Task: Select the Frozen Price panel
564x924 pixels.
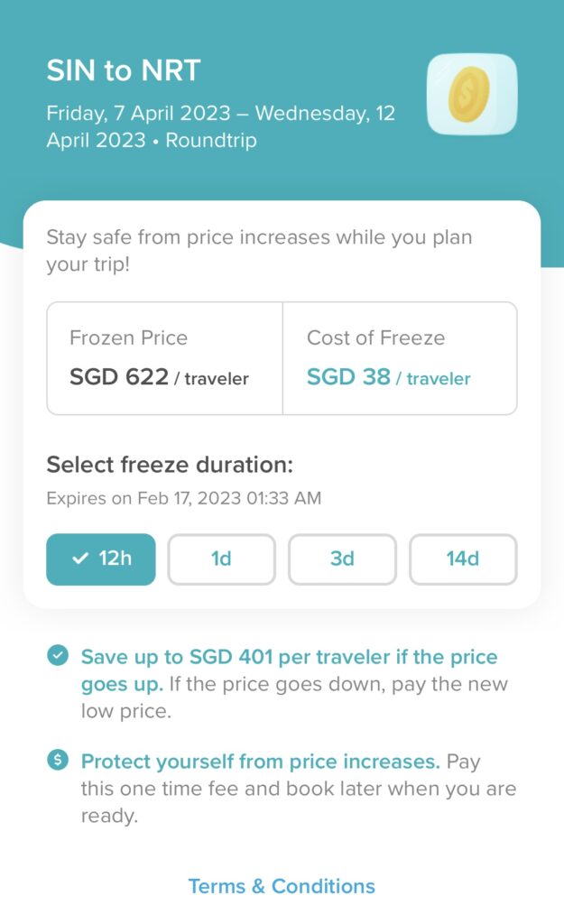Action: pos(163,358)
